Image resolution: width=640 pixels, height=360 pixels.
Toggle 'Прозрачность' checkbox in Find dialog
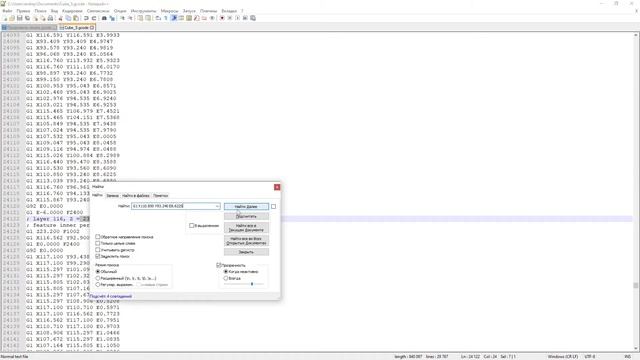click(x=219, y=265)
